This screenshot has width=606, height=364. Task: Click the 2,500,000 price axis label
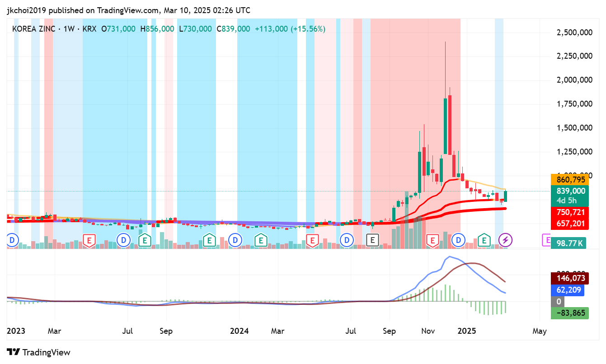coord(574,33)
